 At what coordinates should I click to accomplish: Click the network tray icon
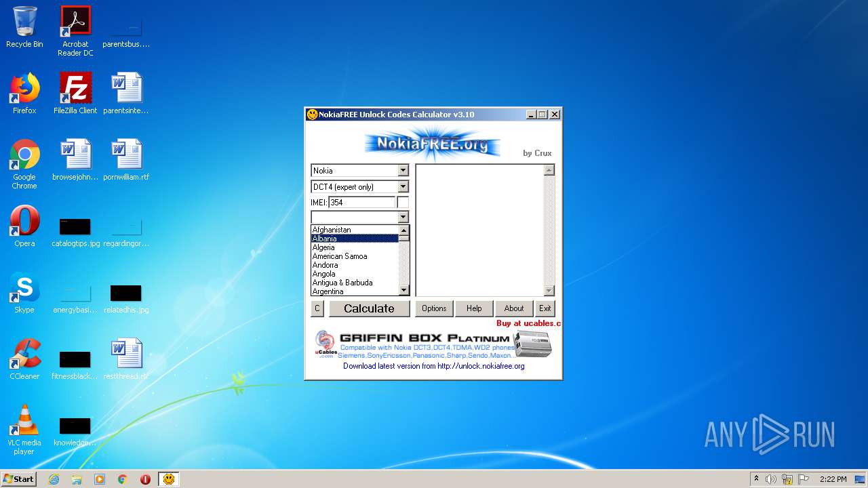[787, 479]
